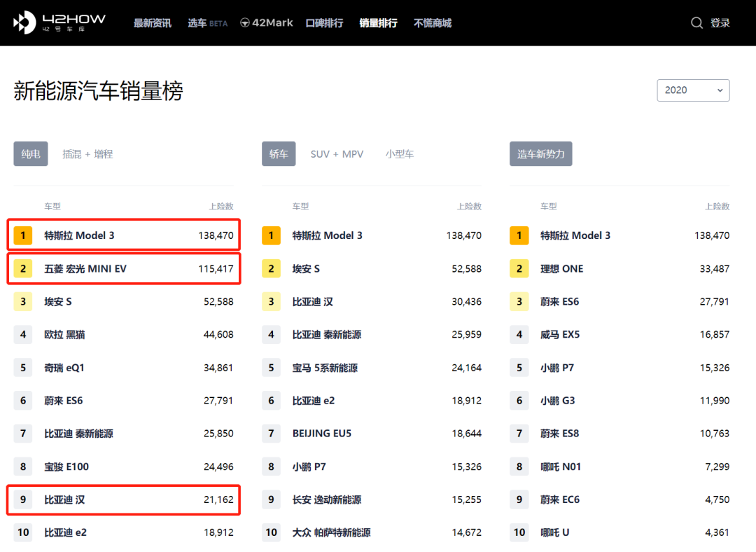
Task: Open 销量排行 in the navigation bar
Action: (x=379, y=23)
